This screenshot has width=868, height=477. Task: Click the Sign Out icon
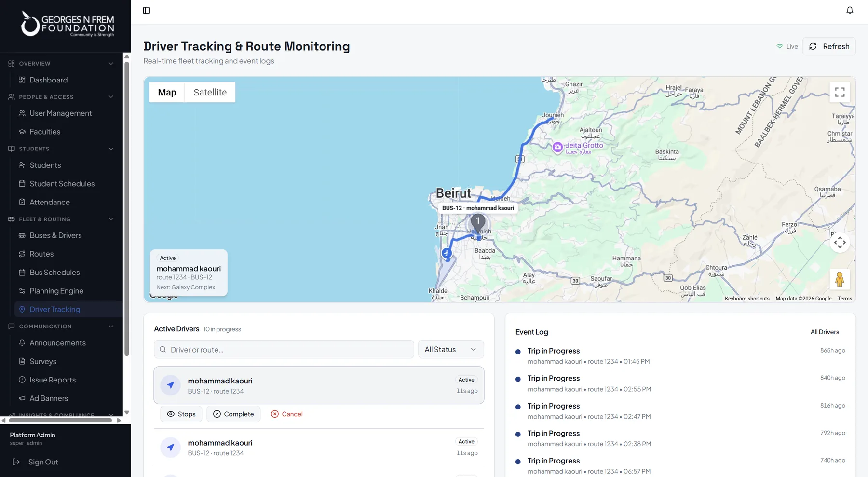(x=16, y=462)
